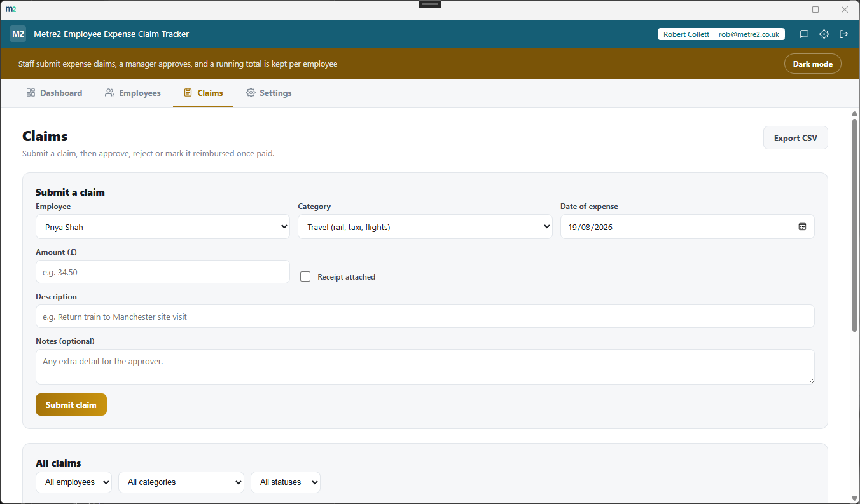Open the Category dropdown showing Travel
This screenshot has height=504, width=860.
(x=425, y=227)
